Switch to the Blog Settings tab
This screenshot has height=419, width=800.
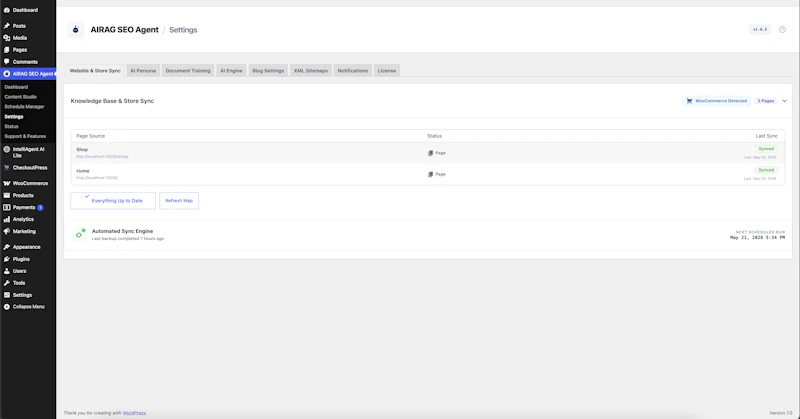[268, 71]
